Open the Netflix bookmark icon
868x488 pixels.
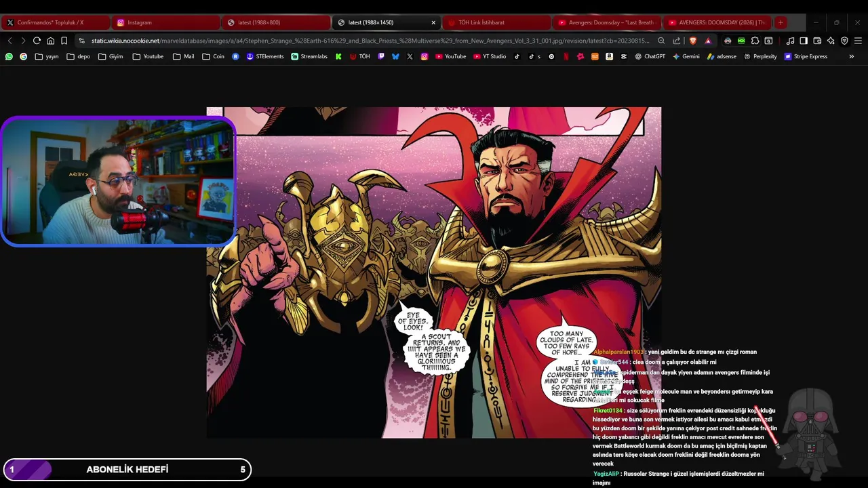566,56
